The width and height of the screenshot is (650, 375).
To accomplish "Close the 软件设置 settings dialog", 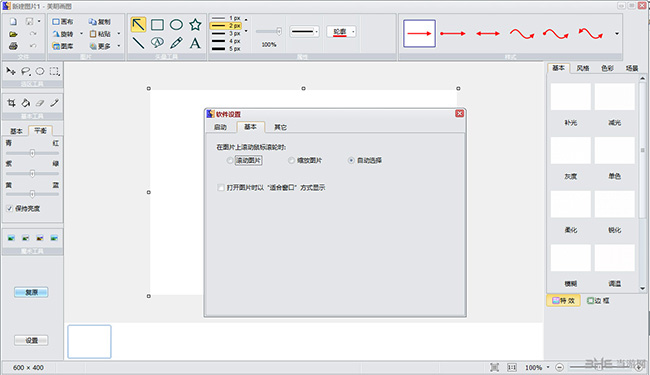I will pos(459,114).
